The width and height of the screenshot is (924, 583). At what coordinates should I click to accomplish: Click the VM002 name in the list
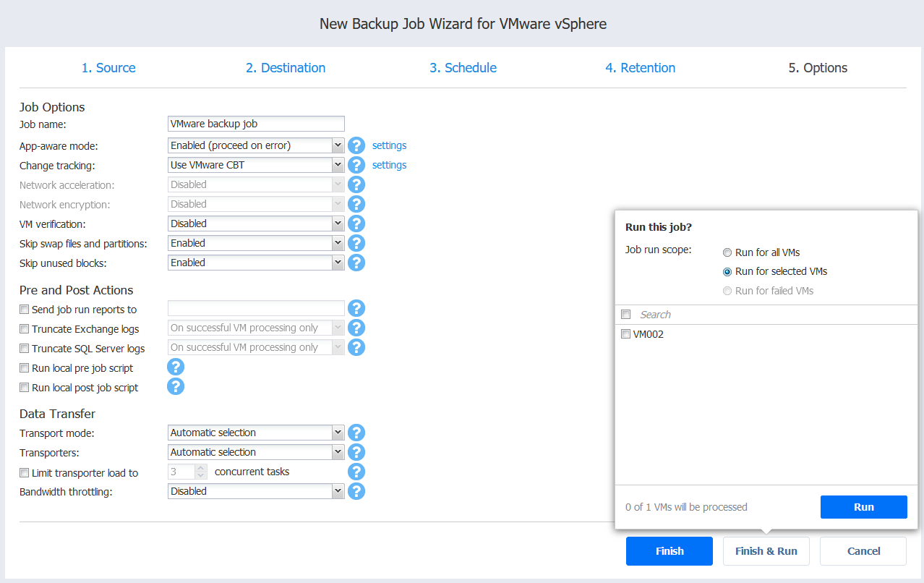649,334
